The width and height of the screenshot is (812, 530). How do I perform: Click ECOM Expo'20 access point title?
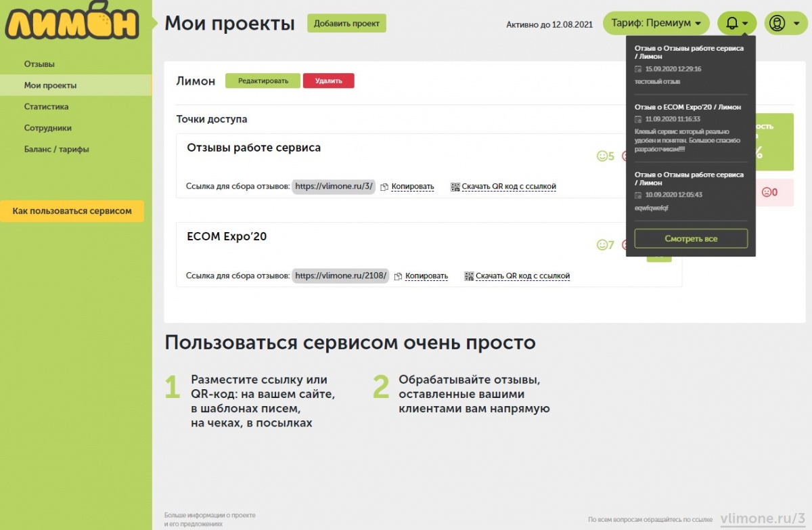click(x=227, y=237)
